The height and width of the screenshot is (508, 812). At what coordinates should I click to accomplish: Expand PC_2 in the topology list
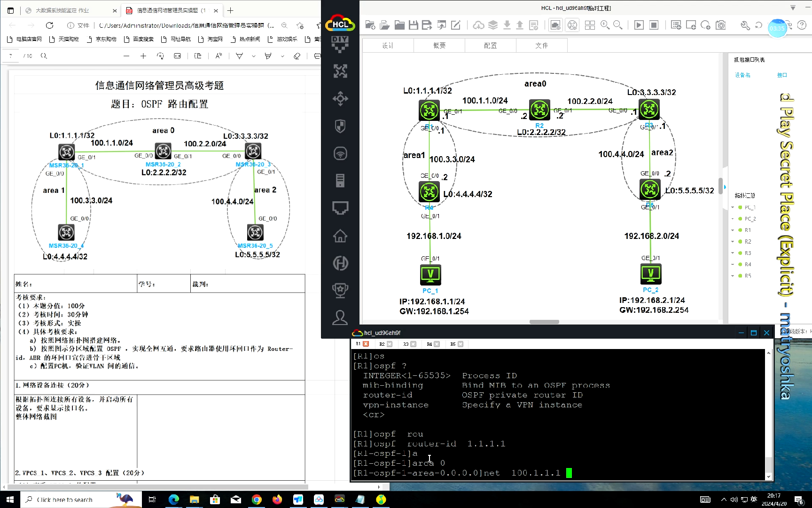point(733,219)
